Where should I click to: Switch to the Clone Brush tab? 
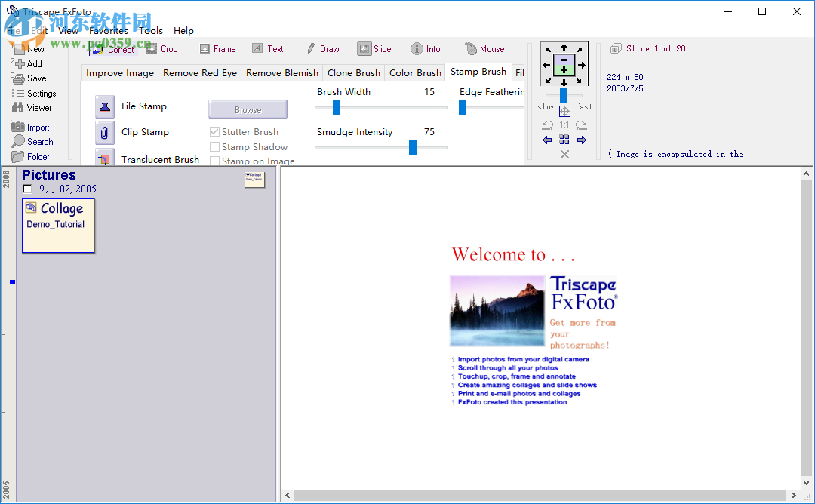[x=353, y=72]
